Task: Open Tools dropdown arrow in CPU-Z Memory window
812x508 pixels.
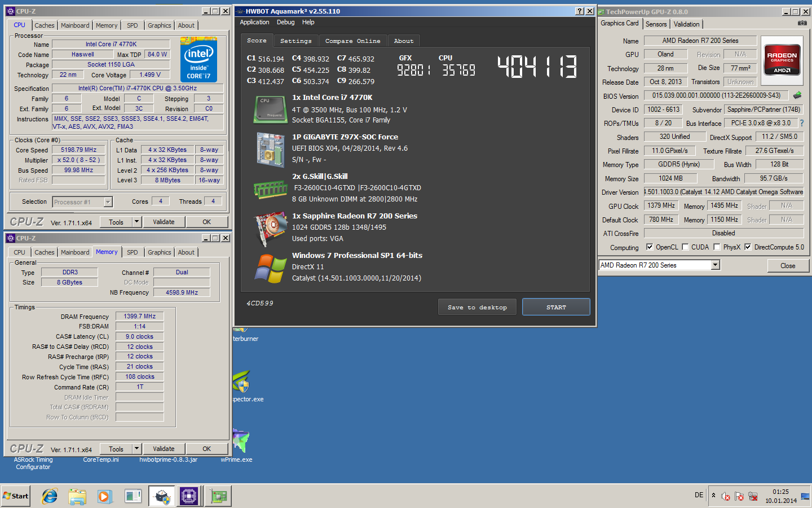Action: click(136, 449)
